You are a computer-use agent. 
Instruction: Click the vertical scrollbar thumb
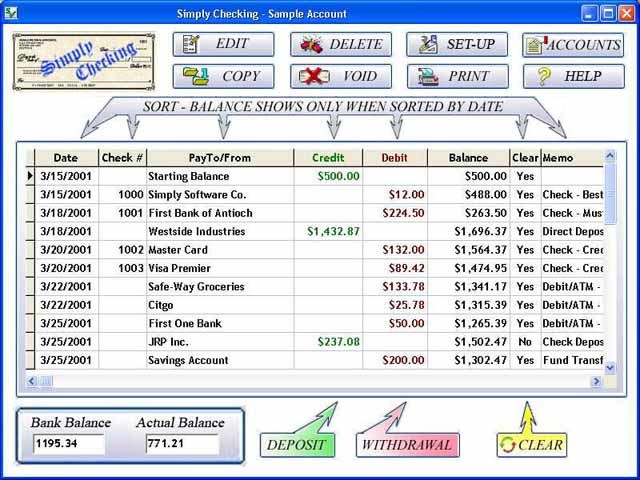pyautogui.click(x=610, y=193)
